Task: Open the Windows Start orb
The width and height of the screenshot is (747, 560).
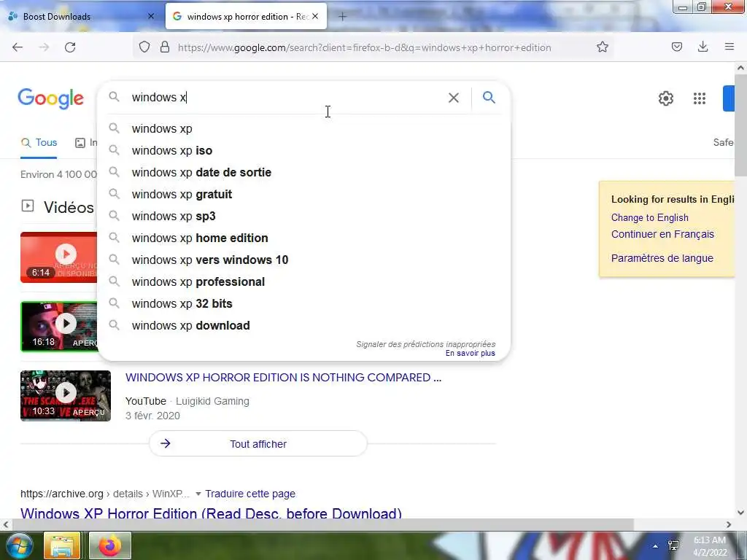Action: coord(20,545)
